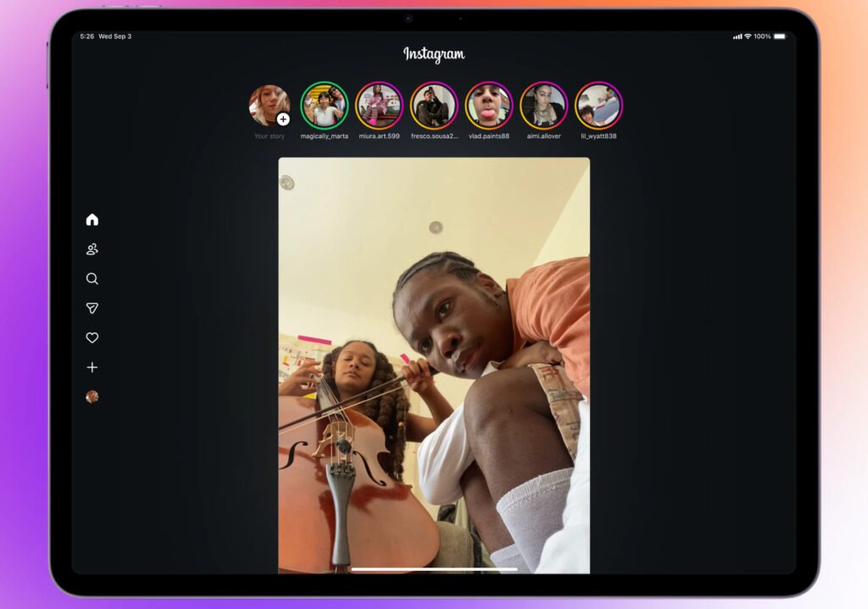Open fresco.sousa2's story ring
Screen dimensions: 868x609
click(x=434, y=104)
